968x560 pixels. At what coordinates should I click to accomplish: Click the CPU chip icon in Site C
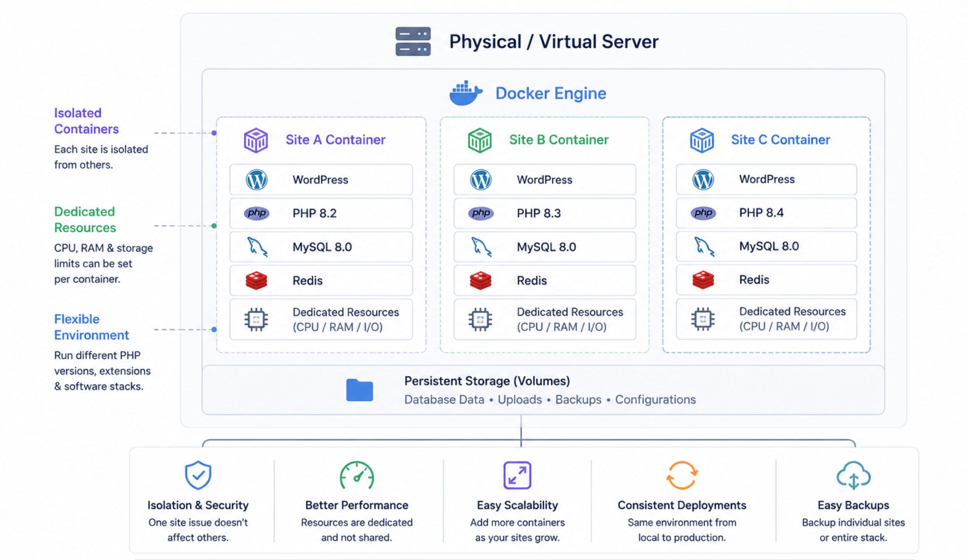coord(703,319)
